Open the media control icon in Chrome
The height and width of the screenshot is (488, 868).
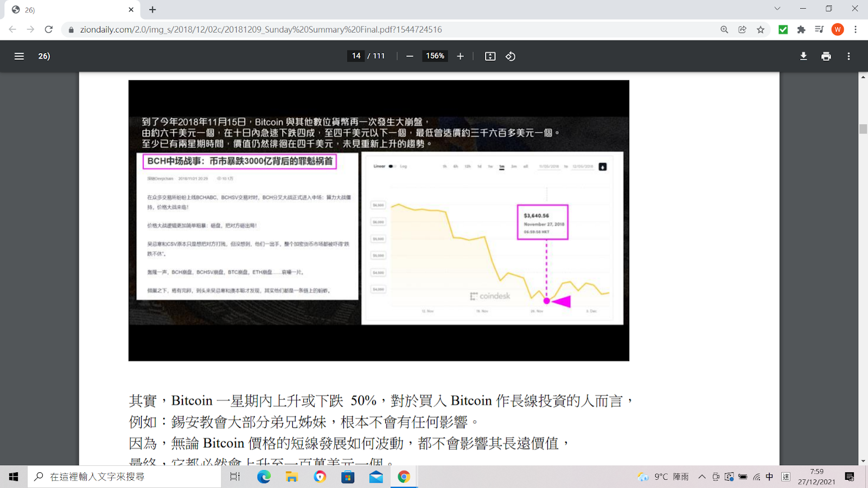click(819, 29)
